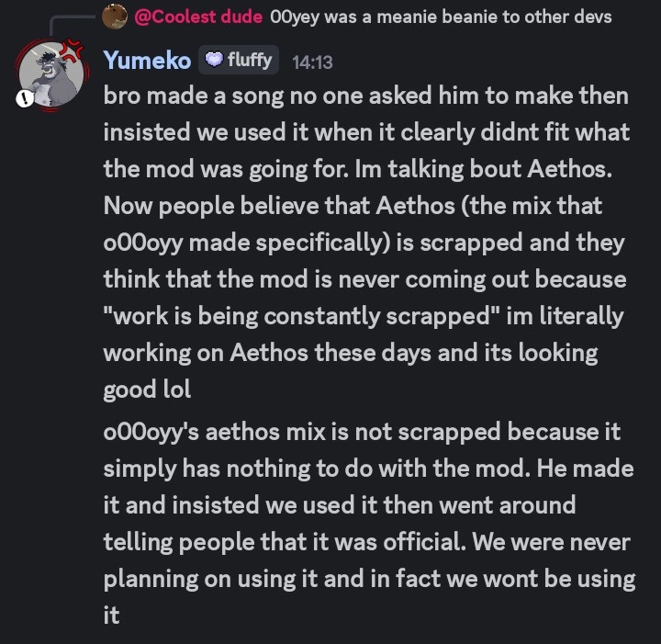661x644 pixels.
Task: Jump to replied message "00yey was a meanie beanie"
Action: click(x=441, y=17)
